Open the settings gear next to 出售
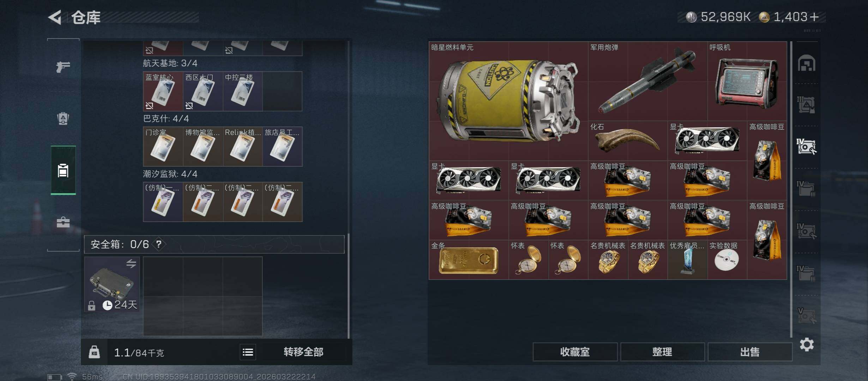The width and height of the screenshot is (868, 381). pyautogui.click(x=807, y=344)
